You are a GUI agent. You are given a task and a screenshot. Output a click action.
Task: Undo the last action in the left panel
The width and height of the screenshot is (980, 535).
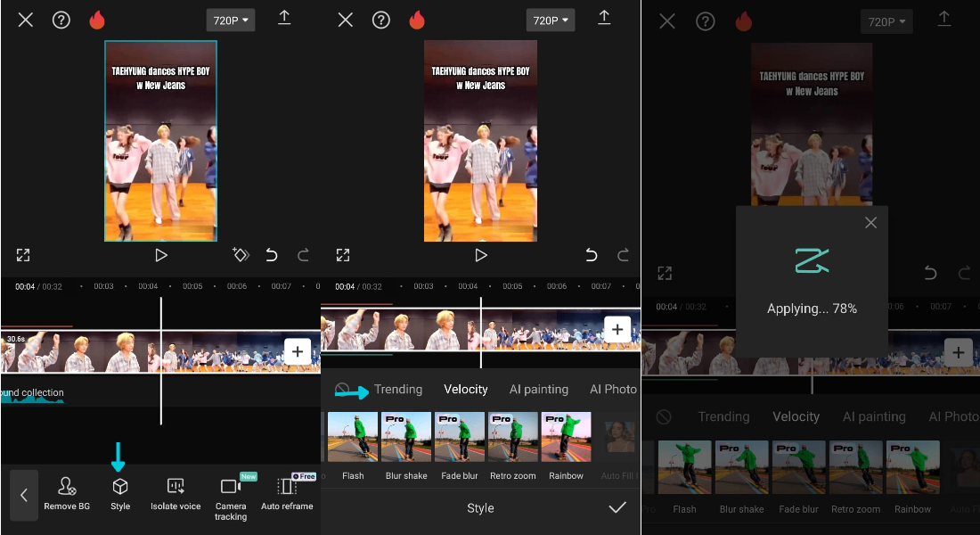point(271,255)
